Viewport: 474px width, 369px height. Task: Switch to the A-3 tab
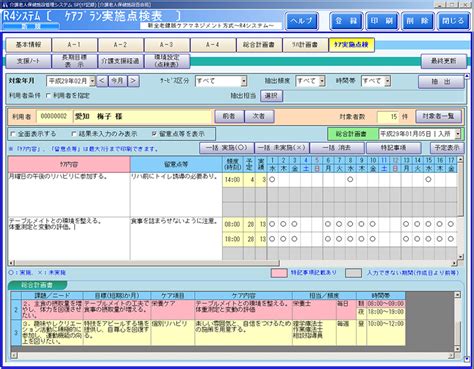tap(167, 45)
